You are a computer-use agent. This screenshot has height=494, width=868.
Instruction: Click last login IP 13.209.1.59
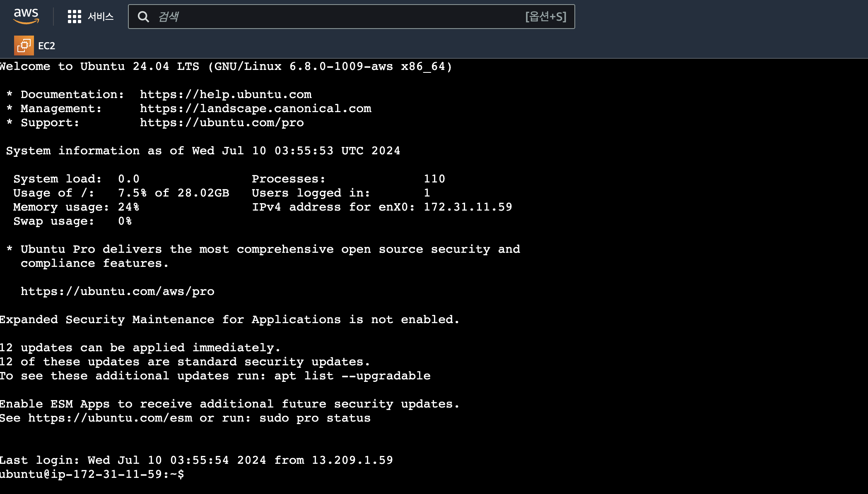(x=352, y=460)
